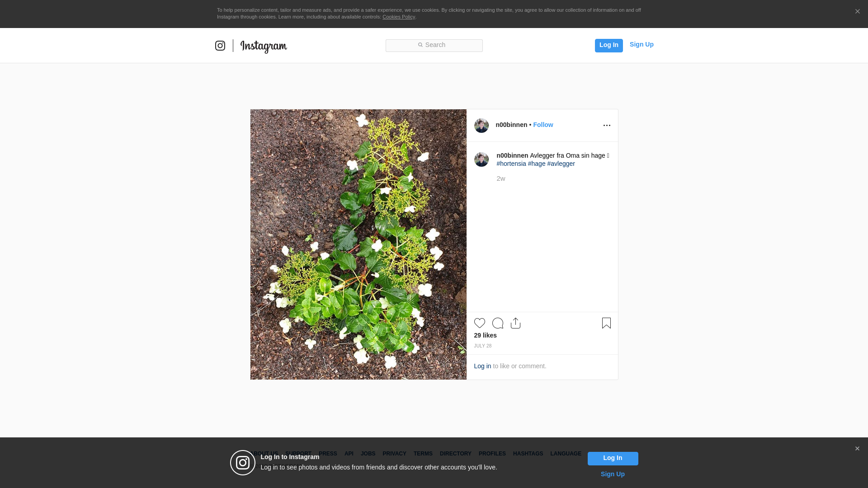Share the post using share icon
The image size is (868, 488).
pos(515,323)
